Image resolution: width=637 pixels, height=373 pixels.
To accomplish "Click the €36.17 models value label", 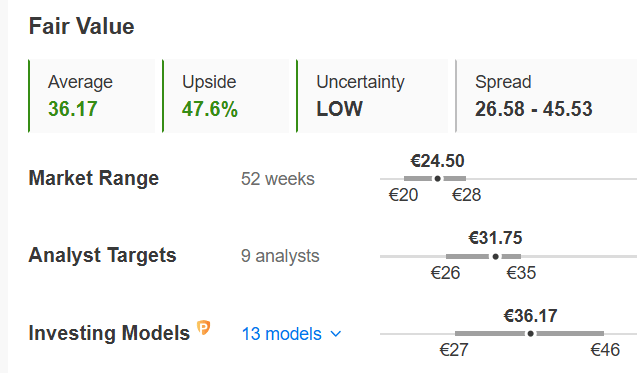I will pos(530,316).
